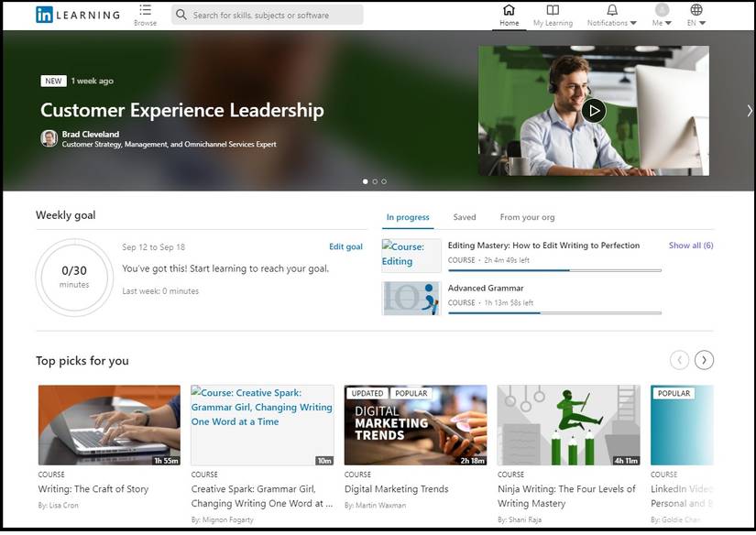756x535 pixels.
Task: Select the third carousel dot
Action: point(384,181)
